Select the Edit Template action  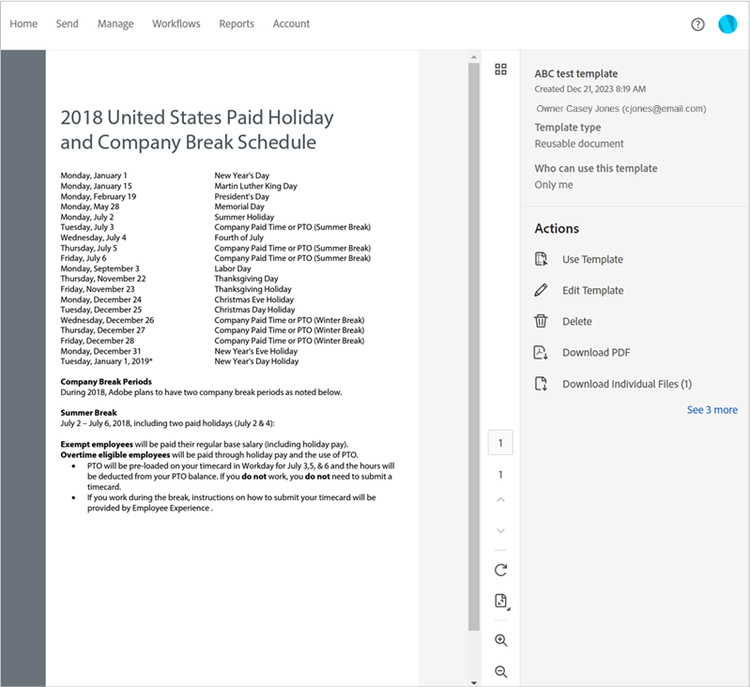pyautogui.click(x=592, y=291)
